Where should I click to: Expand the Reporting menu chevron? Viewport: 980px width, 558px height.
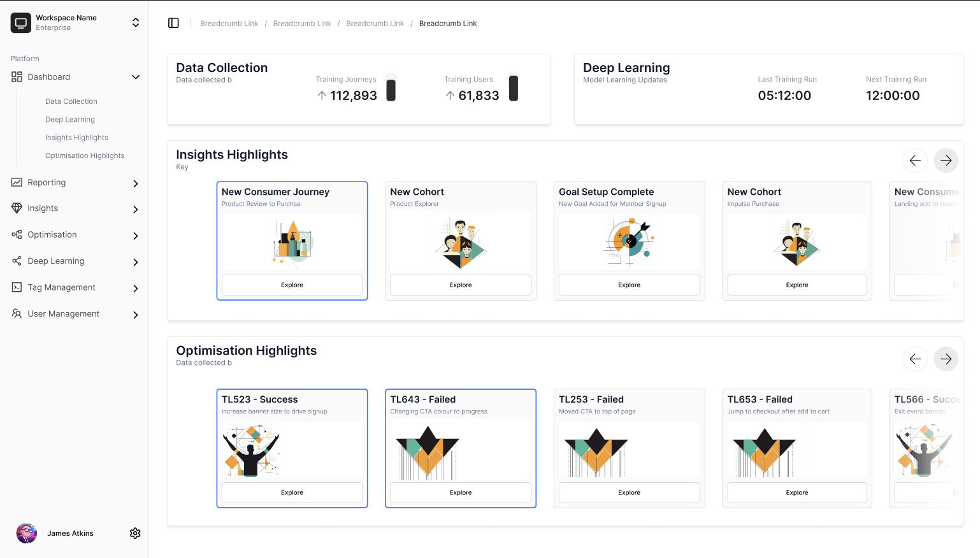click(136, 183)
